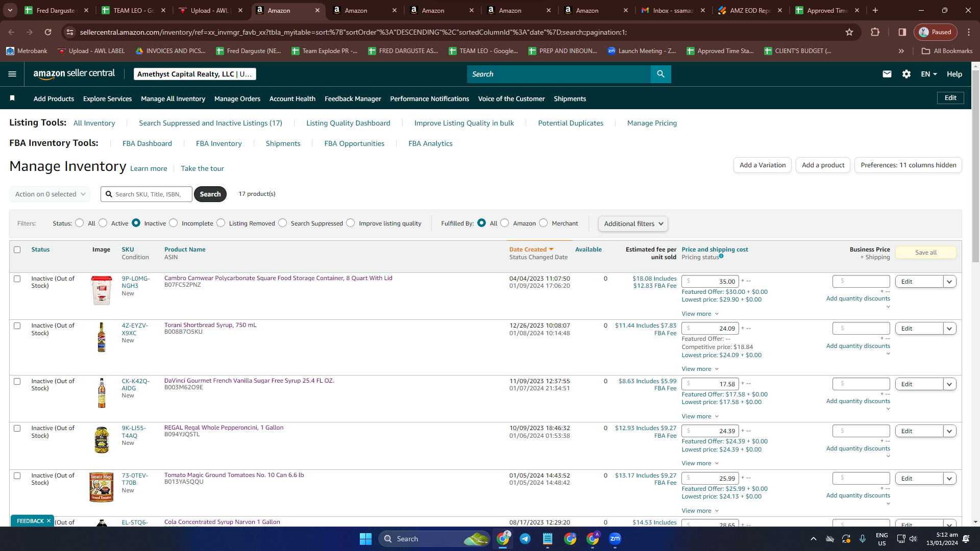This screenshot has width=980, height=551.
Task: Select the Cambro Camwear row checkbox
Action: tap(17, 279)
